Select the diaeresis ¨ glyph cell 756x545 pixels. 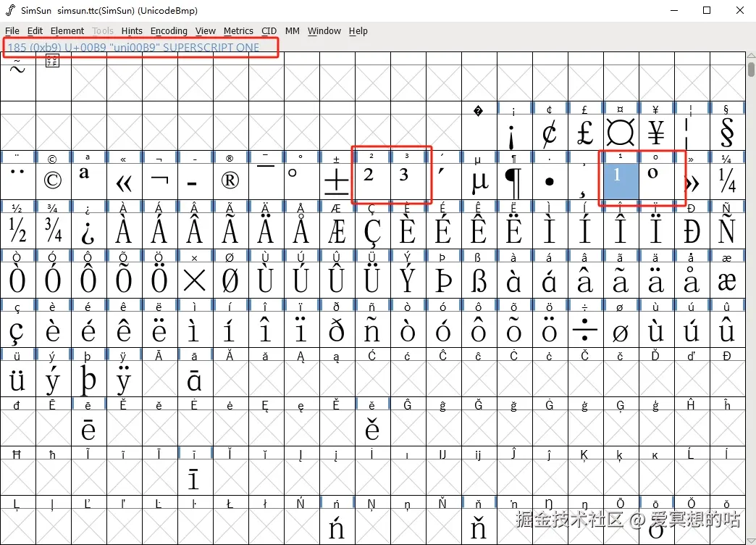(18, 181)
